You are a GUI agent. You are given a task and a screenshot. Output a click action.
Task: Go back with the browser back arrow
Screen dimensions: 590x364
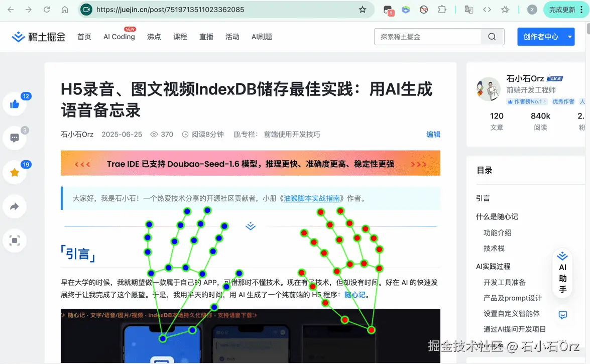[x=11, y=10]
